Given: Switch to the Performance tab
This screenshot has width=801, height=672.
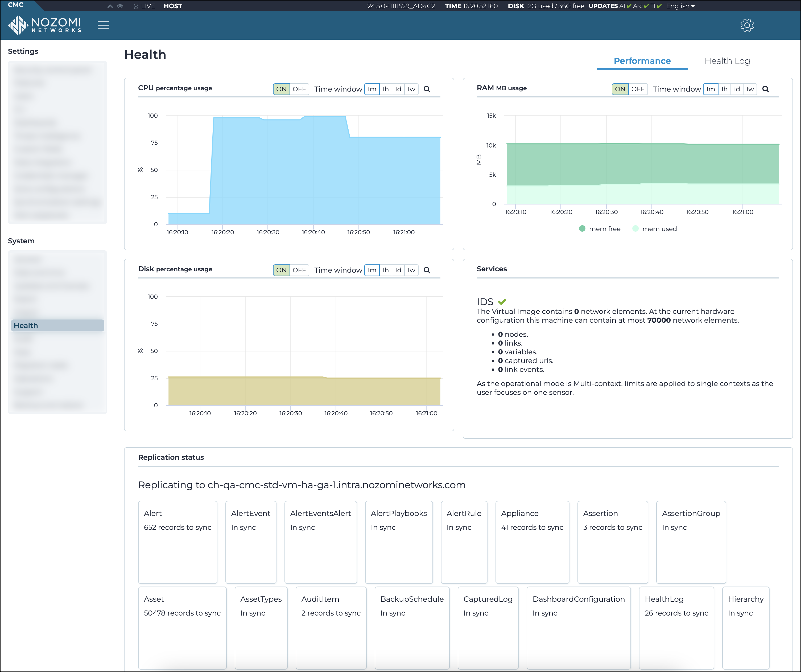Looking at the screenshot, I should pos(642,61).
